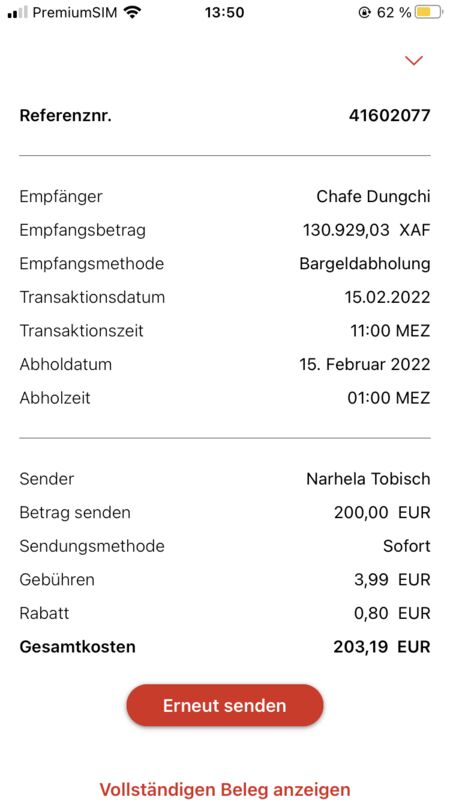This screenshot has height=800, width=450.
Task: Tap the cellular signal bars icon
Action: coord(17,13)
